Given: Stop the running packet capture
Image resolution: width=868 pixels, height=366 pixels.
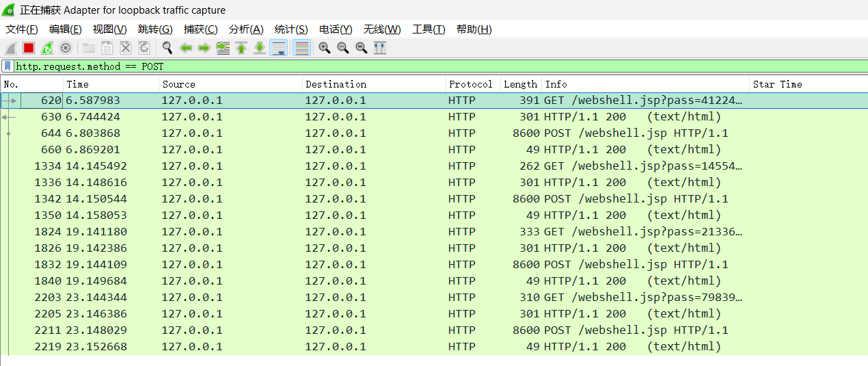Looking at the screenshot, I should pos(29,48).
